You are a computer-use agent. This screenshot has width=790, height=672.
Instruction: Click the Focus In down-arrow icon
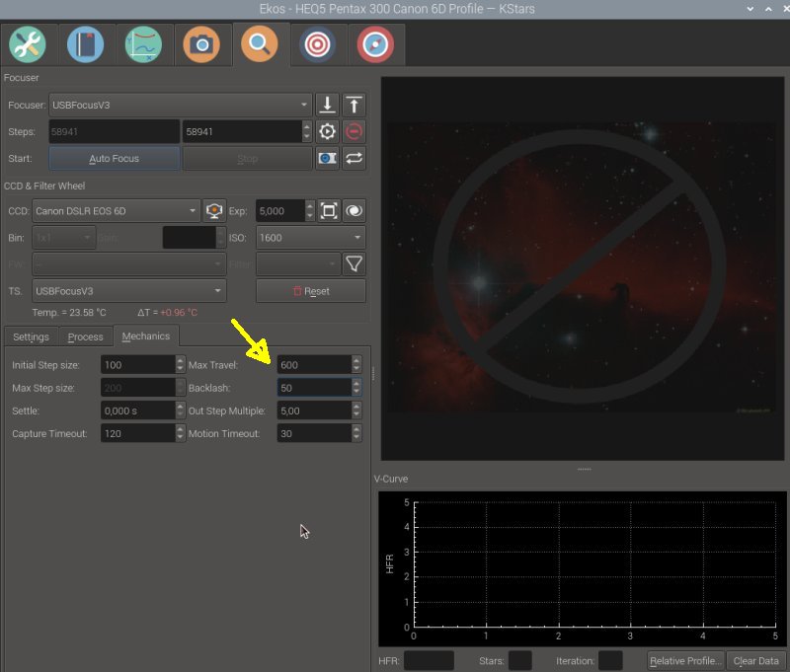tap(328, 105)
